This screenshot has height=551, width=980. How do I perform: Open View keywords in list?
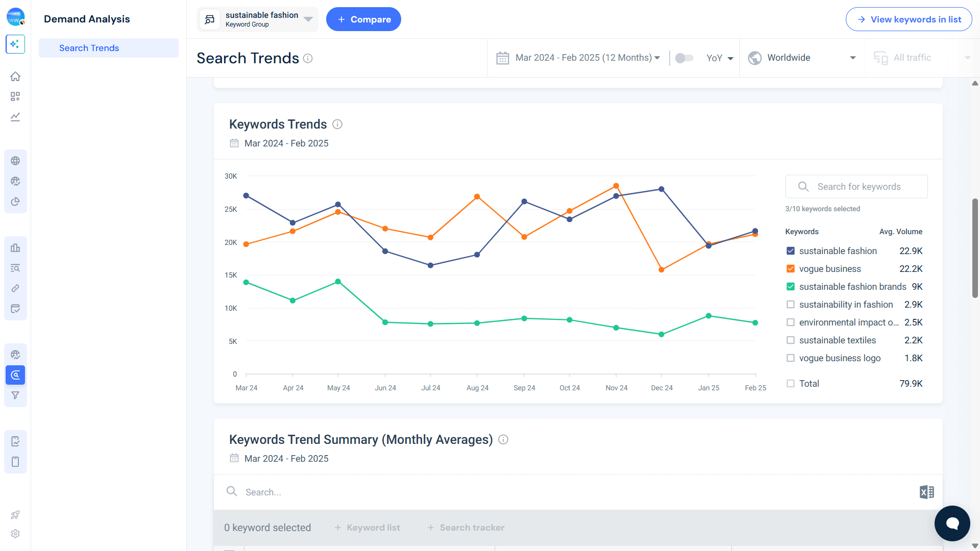[x=909, y=19]
